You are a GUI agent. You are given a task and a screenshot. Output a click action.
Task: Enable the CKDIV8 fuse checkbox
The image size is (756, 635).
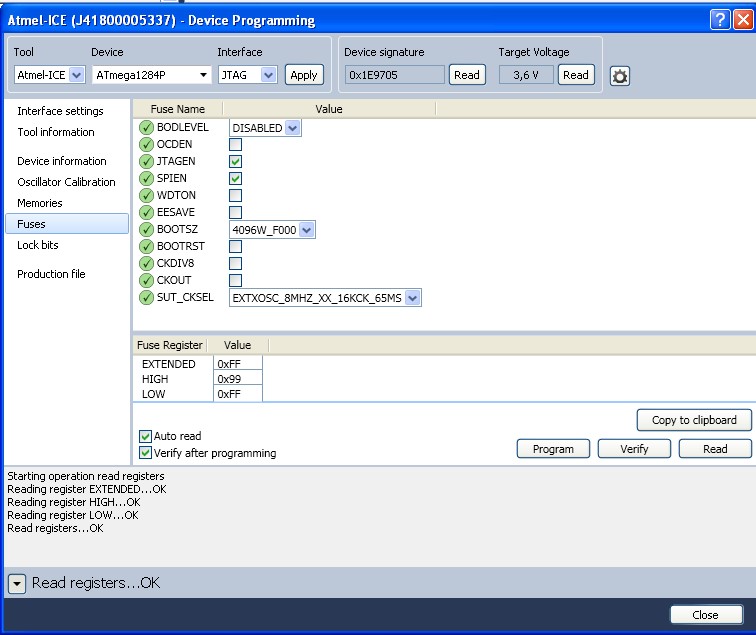coord(235,264)
